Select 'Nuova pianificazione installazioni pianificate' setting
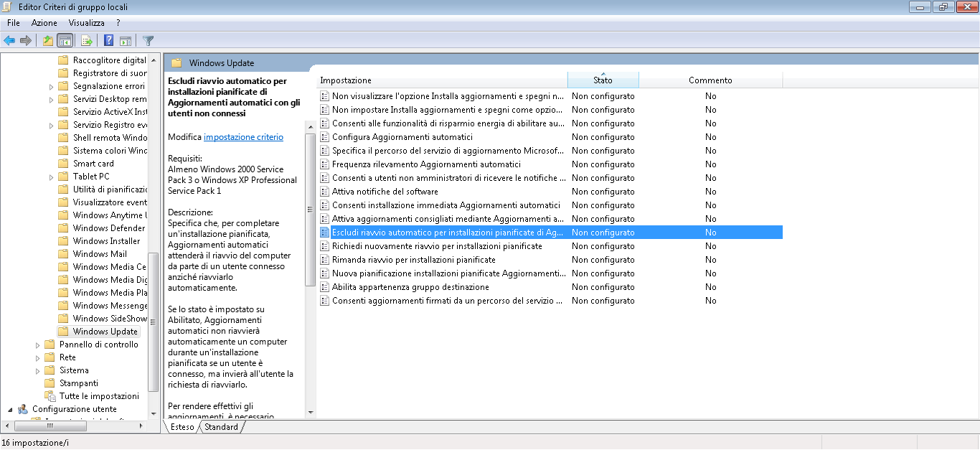 click(x=448, y=273)
